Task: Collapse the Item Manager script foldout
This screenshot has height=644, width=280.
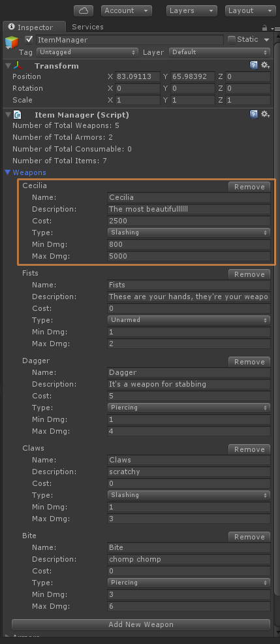Action: click(x=8, y=114)
